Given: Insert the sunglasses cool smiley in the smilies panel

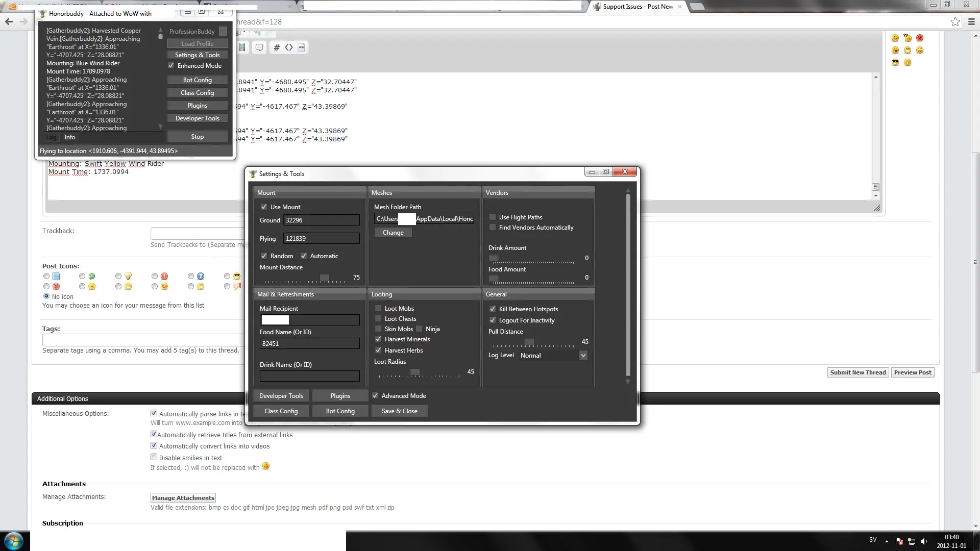Looking at the screenshot, I should (x=895, y=62).
